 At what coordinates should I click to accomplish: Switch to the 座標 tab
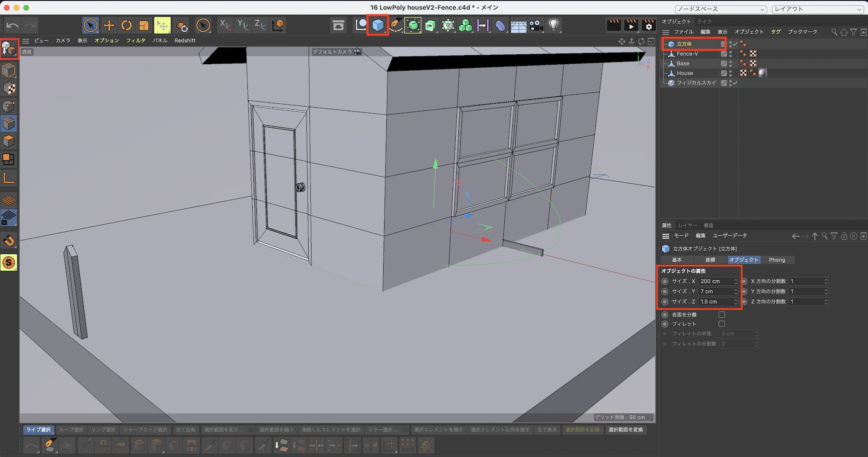pos(710,260)
